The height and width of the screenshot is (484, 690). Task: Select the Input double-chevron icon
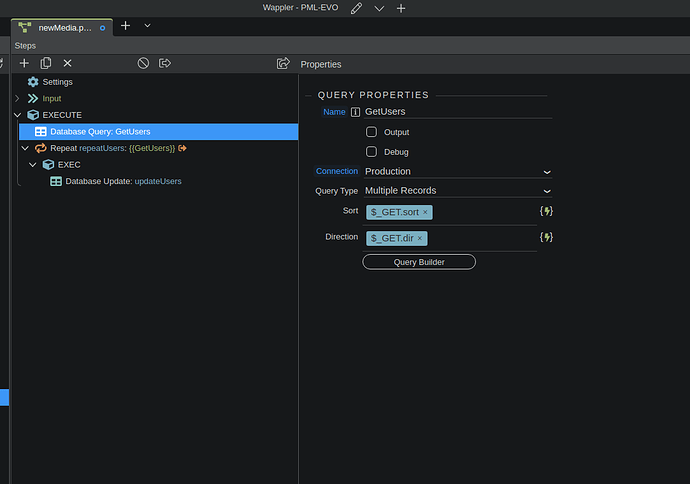point(33,99)
